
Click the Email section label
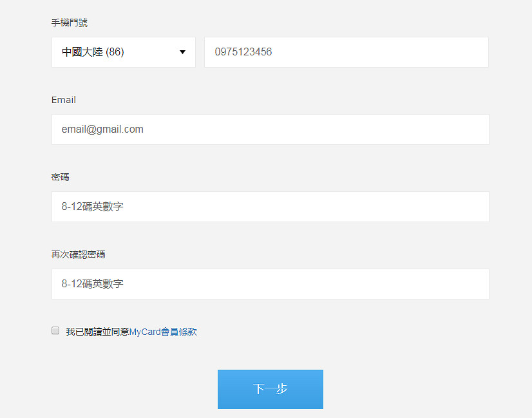point(63,100)
